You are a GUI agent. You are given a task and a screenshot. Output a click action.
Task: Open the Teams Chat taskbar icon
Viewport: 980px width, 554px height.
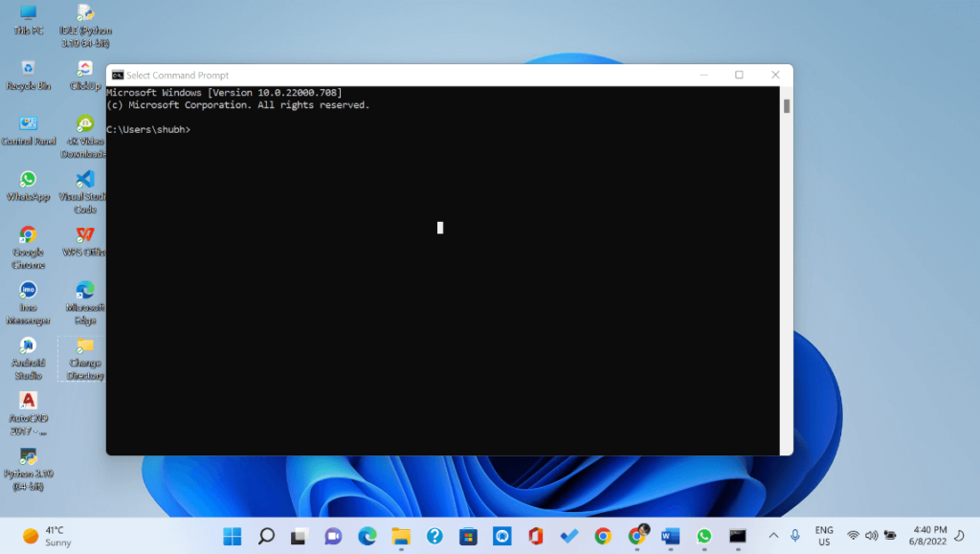click(333, 536)
